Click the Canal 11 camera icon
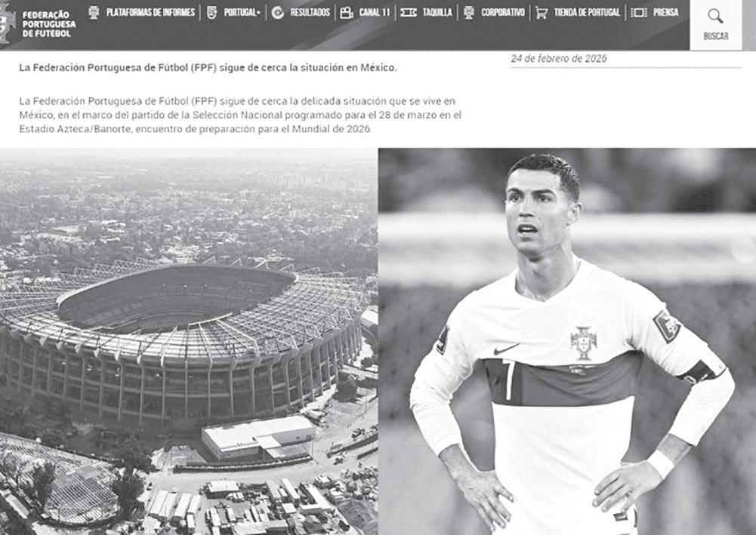 coord(347,13)
